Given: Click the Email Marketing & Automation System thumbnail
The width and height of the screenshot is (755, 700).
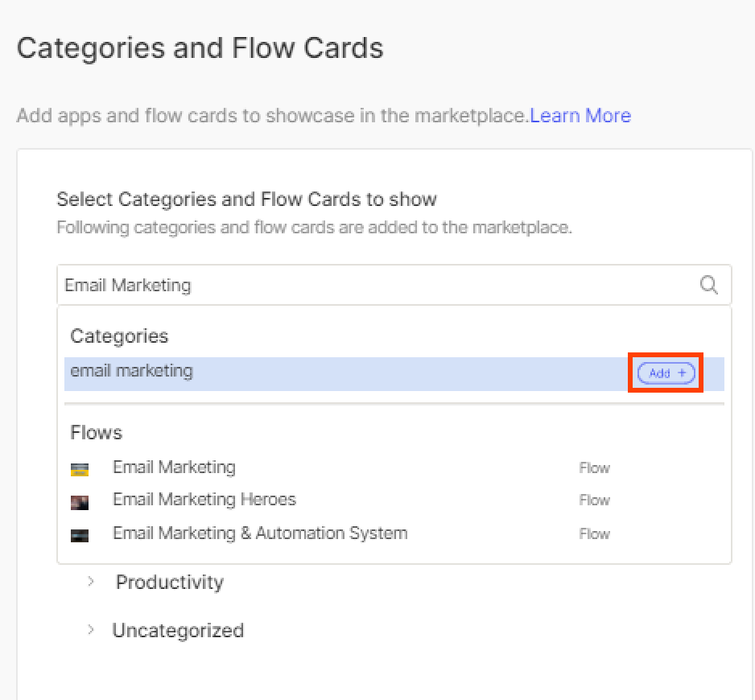Looking at the screenshot, I should point(80,535).
